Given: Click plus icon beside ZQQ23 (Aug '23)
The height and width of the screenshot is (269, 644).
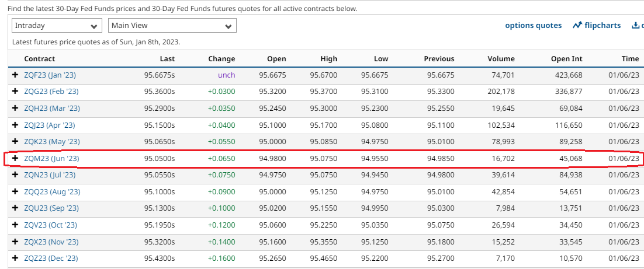Looking at the screenshot, I should tap(15, 192).
